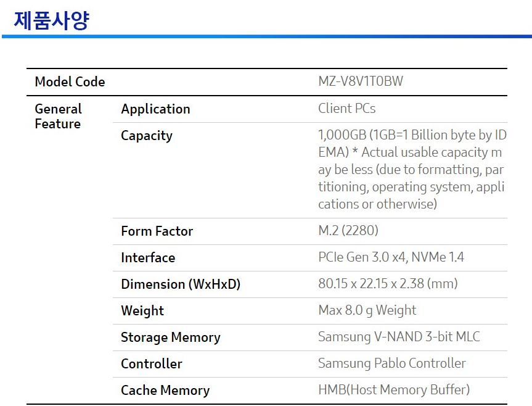Select the M.2 (2280) value
Screen dimensions: 532x406
point(348,231)
